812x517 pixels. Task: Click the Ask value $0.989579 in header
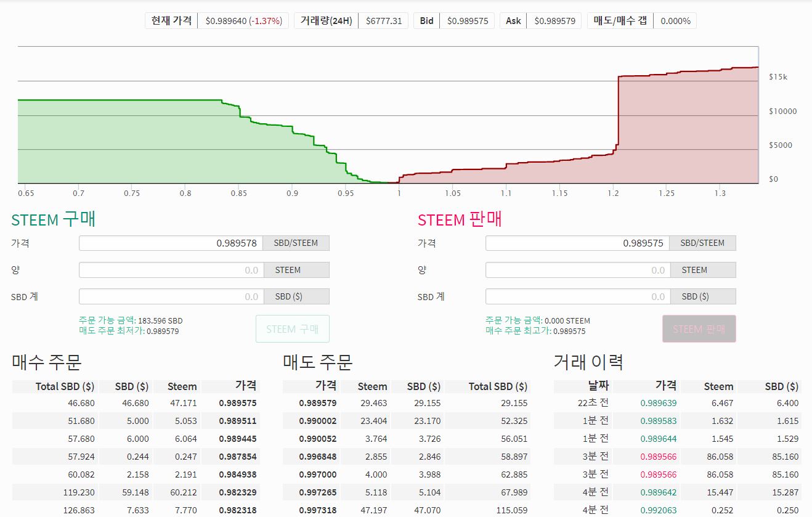pyautogui.click(x=554, y=21)
